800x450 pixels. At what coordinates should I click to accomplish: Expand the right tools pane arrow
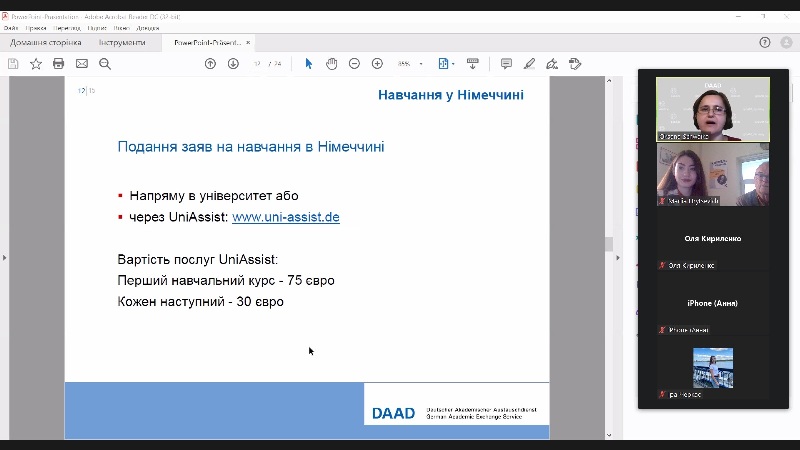(618, 258)
